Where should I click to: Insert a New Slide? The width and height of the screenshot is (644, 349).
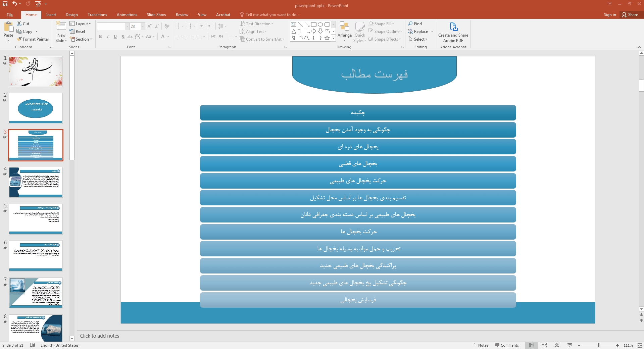click(61, 32)
